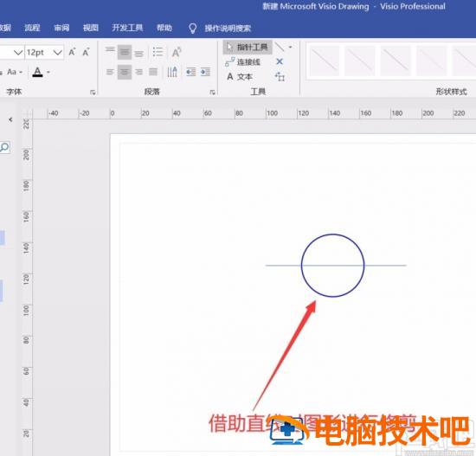
Task: Decrease font size with shrink font icon
Action: 86,52
